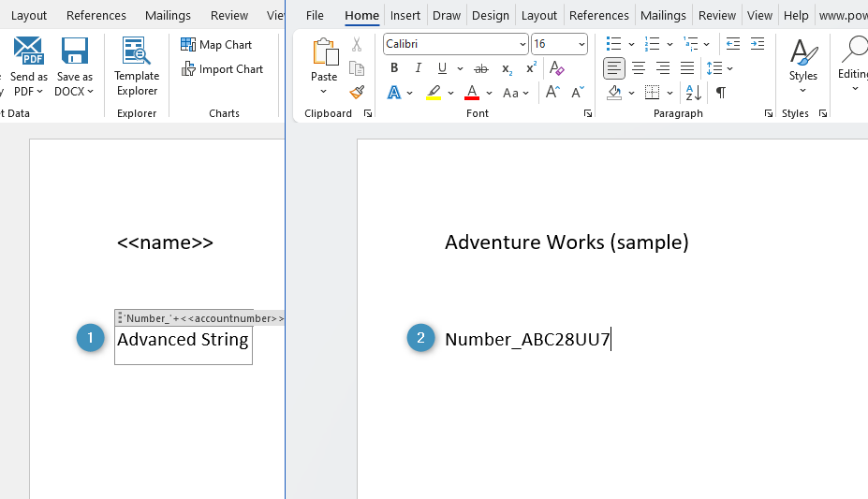Open Mailings tab in left window

(168, 16)
